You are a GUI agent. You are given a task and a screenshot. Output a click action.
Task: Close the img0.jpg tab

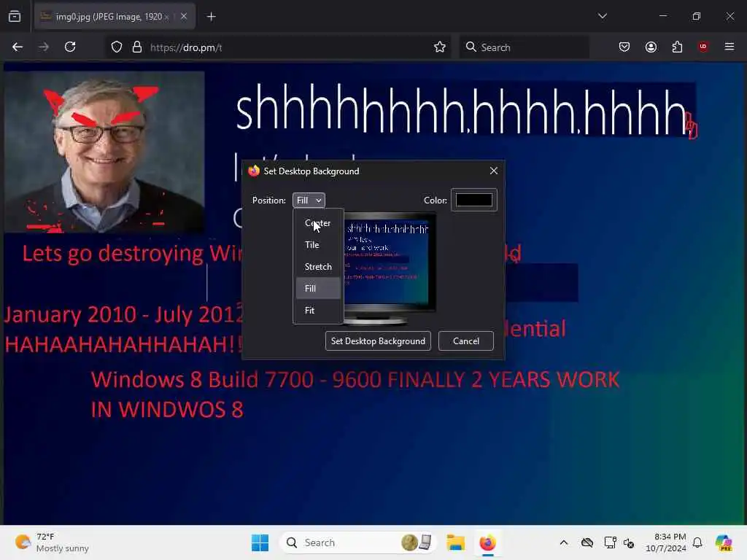(184, 16)
